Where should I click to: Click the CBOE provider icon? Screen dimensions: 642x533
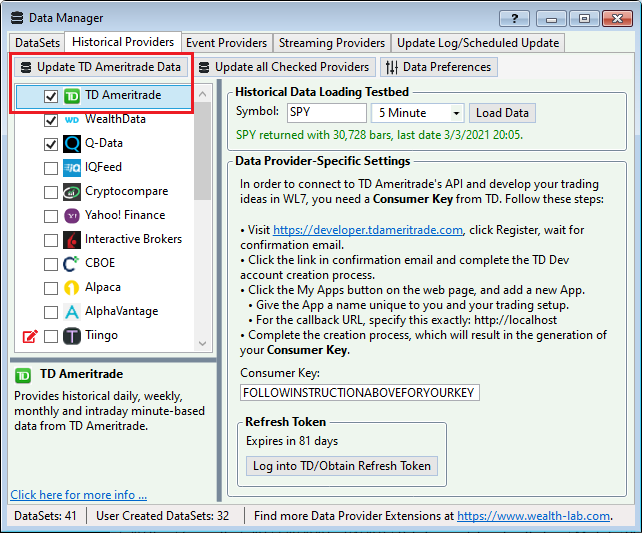[x=71, y=264]
